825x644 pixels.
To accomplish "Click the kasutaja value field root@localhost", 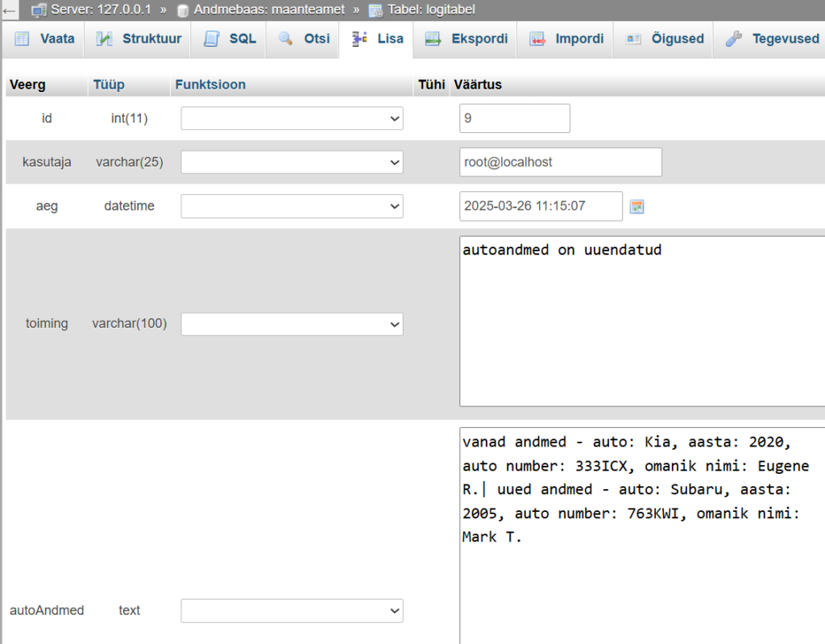I will 560,162.
